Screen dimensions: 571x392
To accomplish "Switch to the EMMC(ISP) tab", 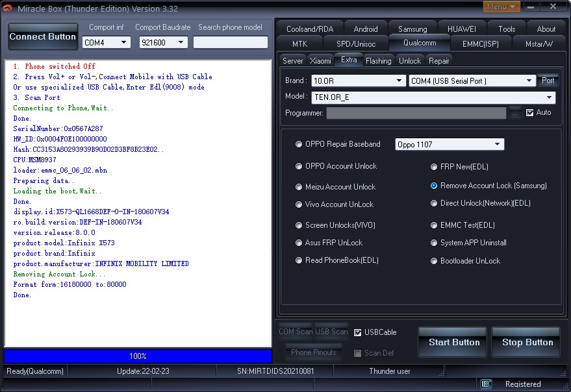I will [x=481, y=43].
